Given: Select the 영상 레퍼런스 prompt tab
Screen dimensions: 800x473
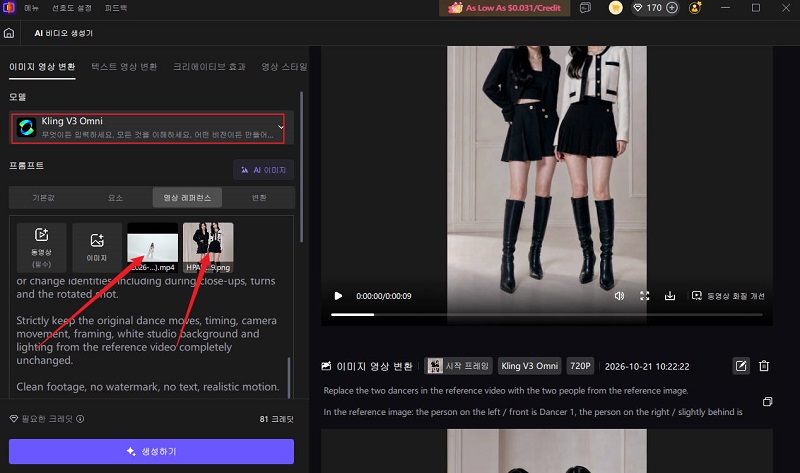Looking at the screenshot, I should (187, 197).
